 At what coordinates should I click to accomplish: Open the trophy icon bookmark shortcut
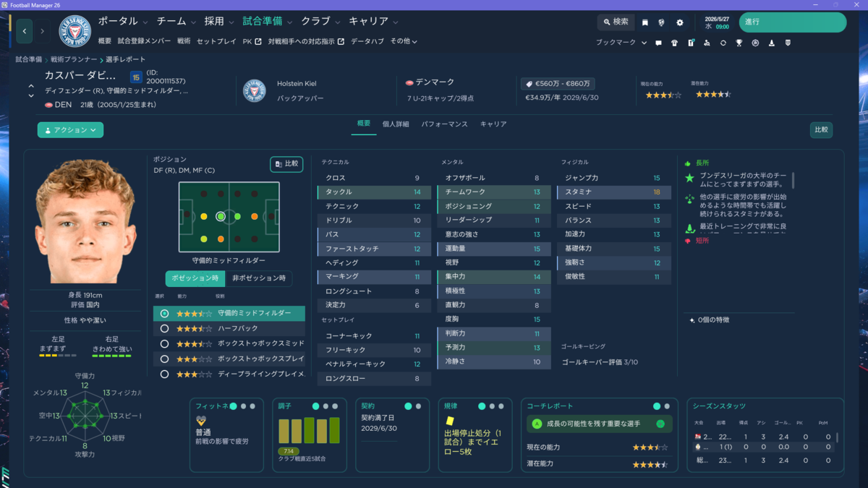tap(739, 43)
